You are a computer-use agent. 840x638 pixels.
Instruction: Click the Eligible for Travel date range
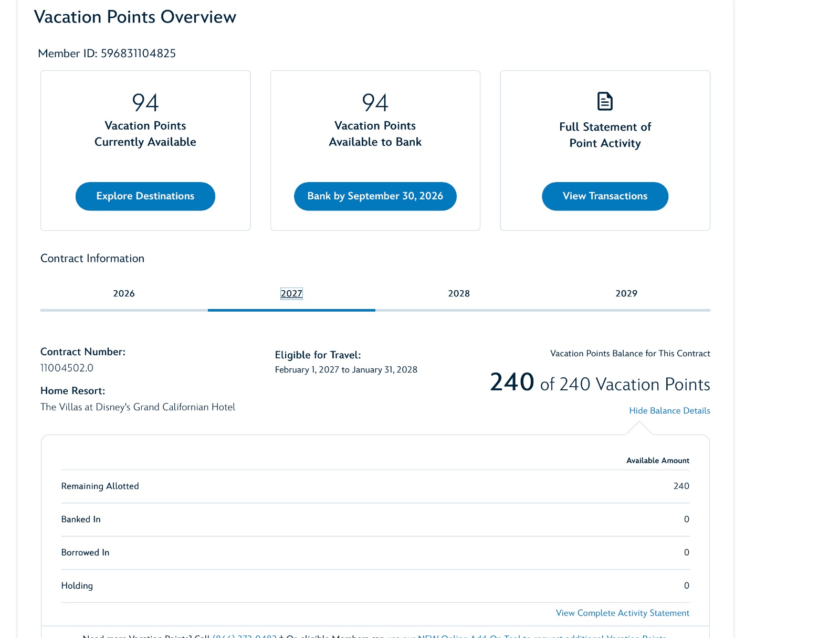pos(346,370)
